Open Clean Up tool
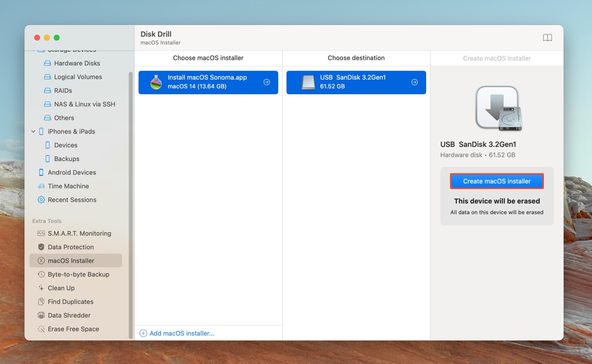The height and width of the screenshot is (364, 592). pos(61,288)
